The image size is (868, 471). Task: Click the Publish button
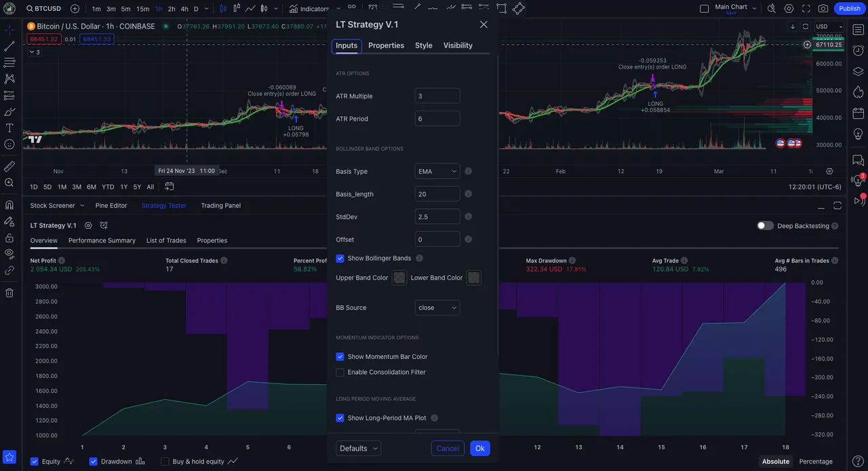(x=850, y=9)
